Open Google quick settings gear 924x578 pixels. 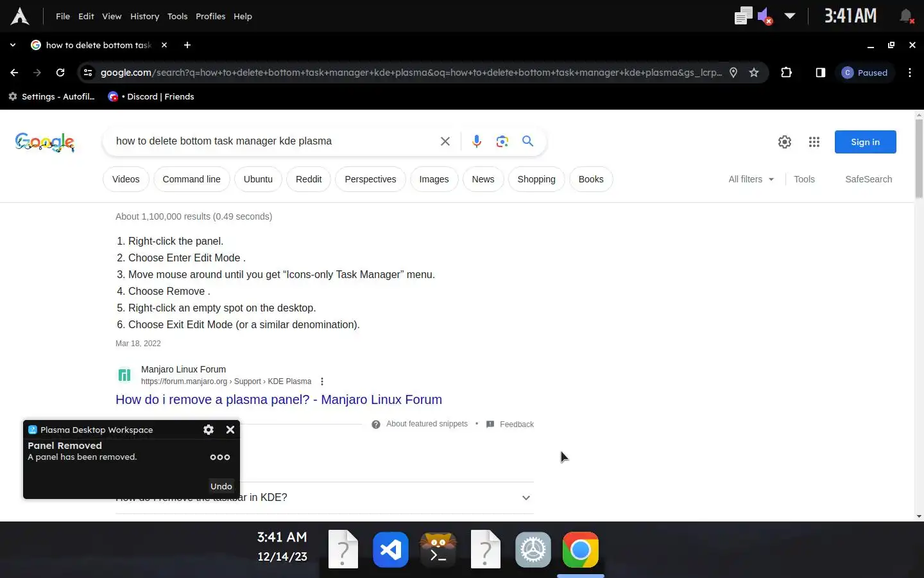coord(785,142)
